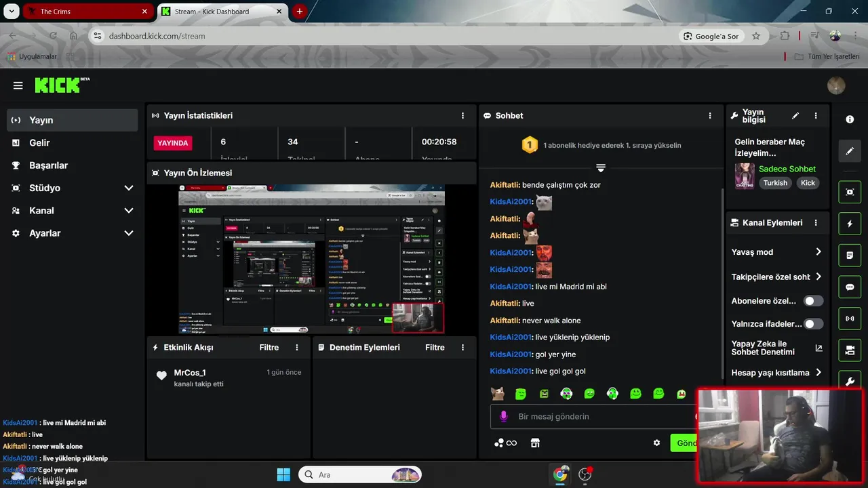Open the three-dot menu of Denetim Eylemleri panel
Viewport: 868px width, 488px height.
click(463, 347)
